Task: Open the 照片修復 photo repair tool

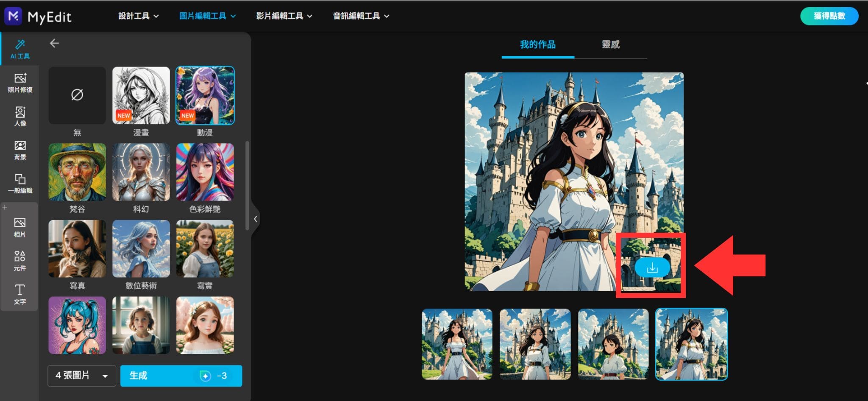Action: [x=20, y=83]
